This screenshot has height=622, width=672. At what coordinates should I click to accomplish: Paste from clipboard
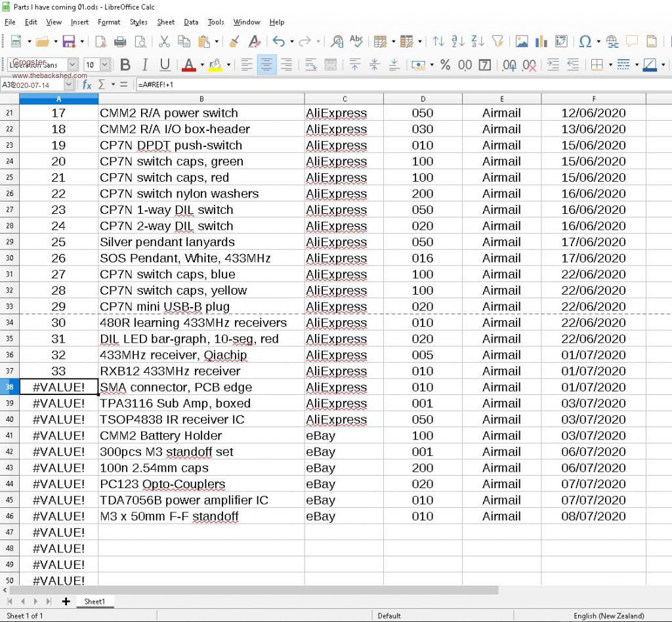tap(204, 41)
